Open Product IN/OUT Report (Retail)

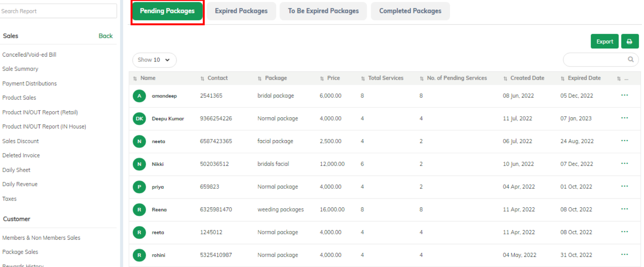pyautogui.click(x=40, y=112)
